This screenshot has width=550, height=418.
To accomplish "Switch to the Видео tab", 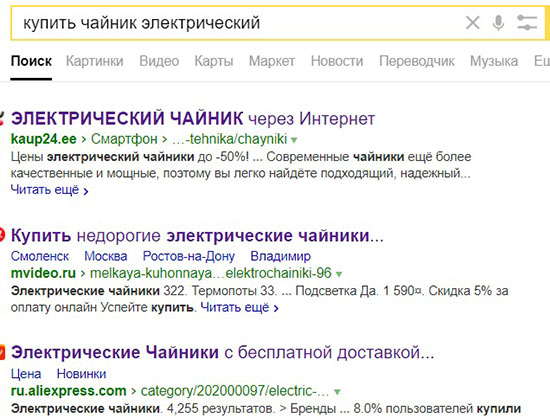I will (x=159, y=61).
